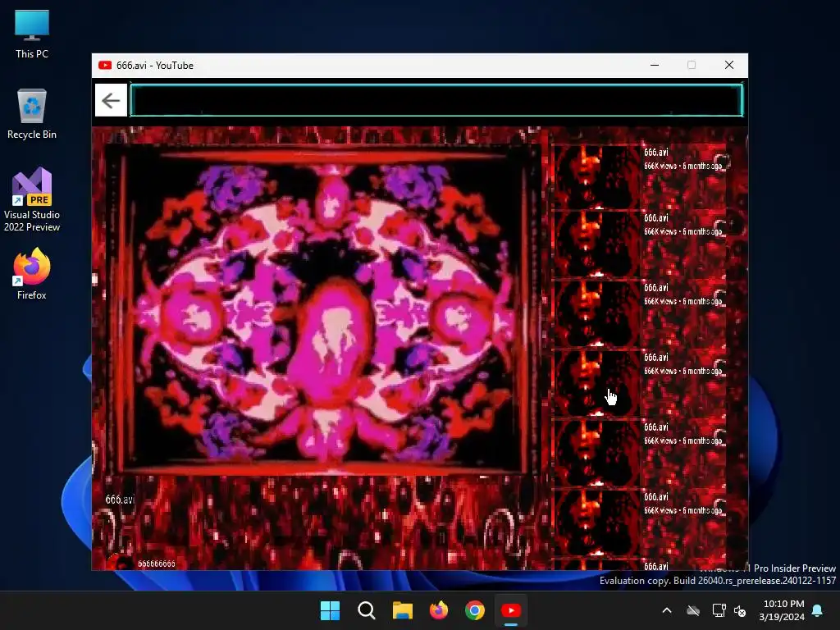This screenshot has height=630, width=840.
Task: Click the back arrow button in YouTube window
Action: pyautogui.click(x=111, y=100)
